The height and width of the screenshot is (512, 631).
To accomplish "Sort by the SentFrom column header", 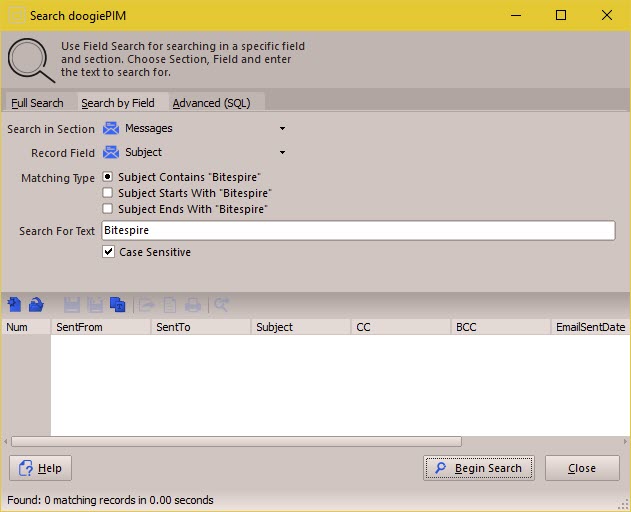I will pos(101,327).
